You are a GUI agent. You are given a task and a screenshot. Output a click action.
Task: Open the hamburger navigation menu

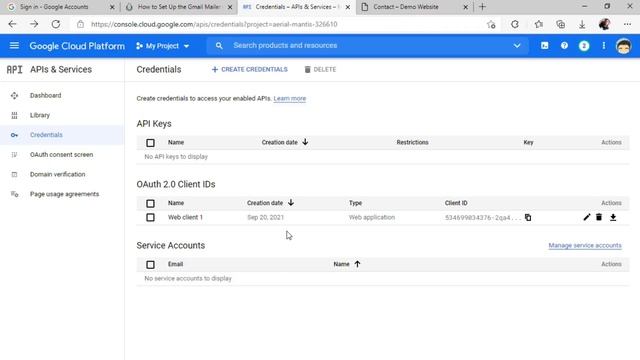[x=14, y=46]
